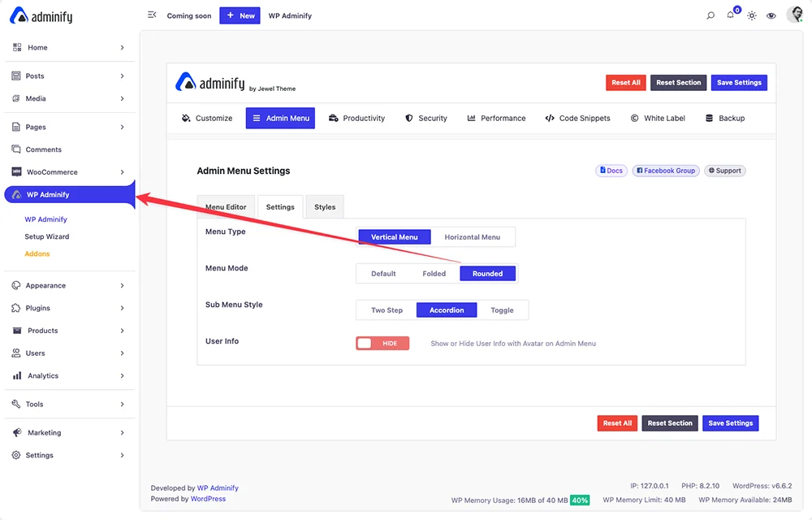Click the Users icon in the sidebar

pyautogui.click(x=16, y=353)
